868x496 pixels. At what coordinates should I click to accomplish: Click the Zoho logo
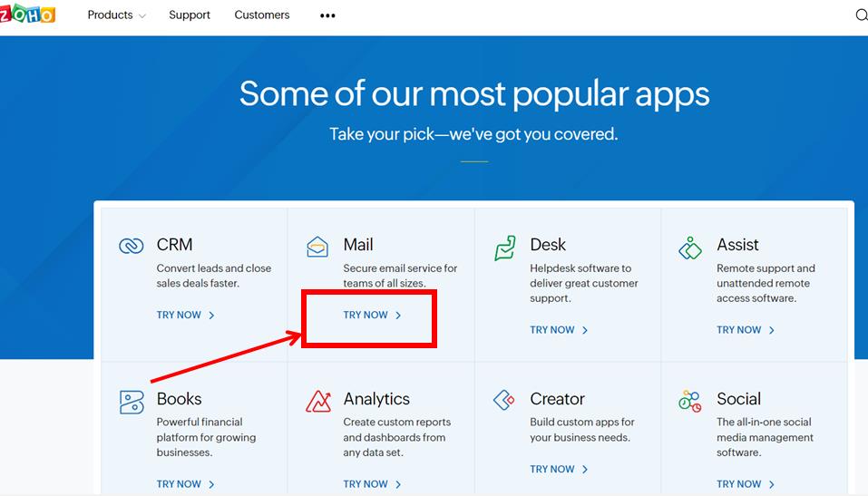coord(27,15)
